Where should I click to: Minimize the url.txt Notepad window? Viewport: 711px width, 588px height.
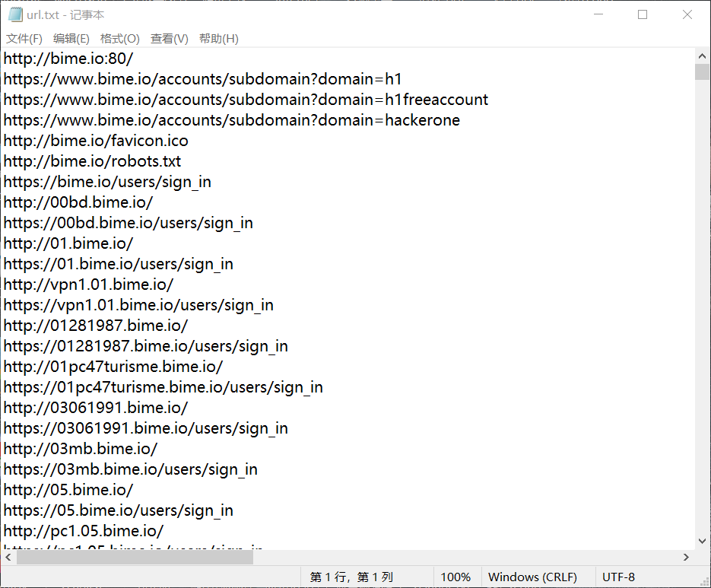598,14
